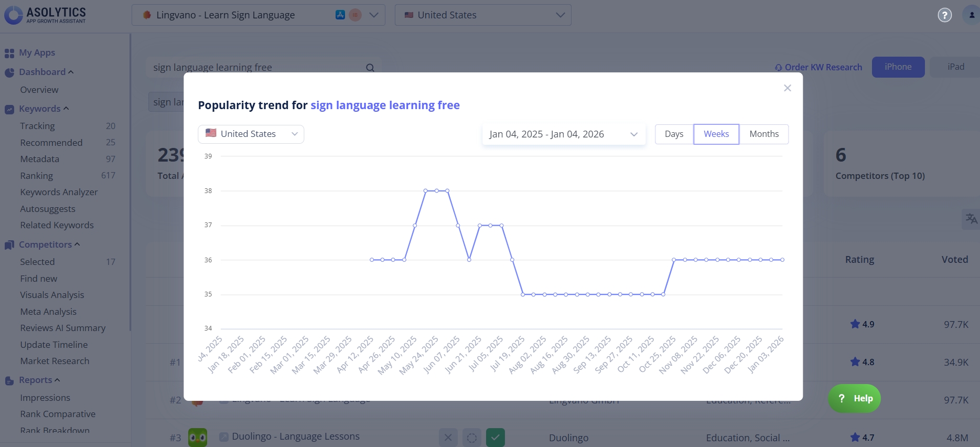This screenshot has width=980, height=447.
Task: Click the My Apps grid icon
Action: pyautogui.click(x=9, y=53)
